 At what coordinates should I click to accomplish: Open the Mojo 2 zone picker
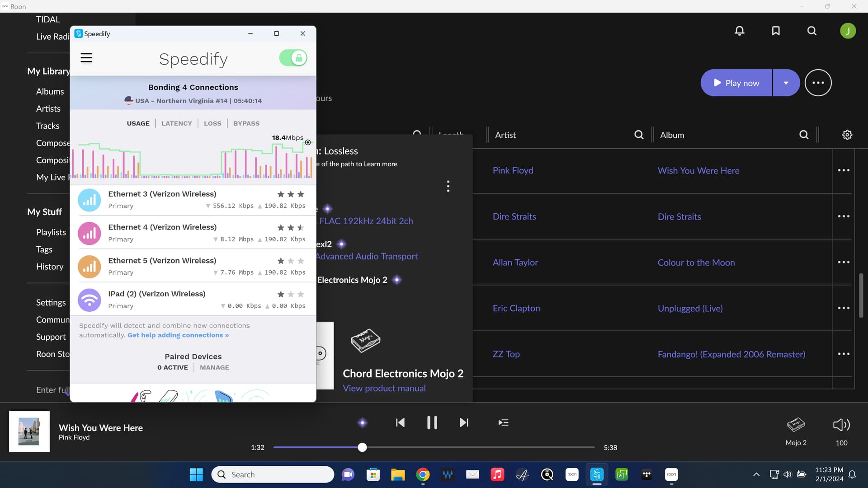(796, 431)
